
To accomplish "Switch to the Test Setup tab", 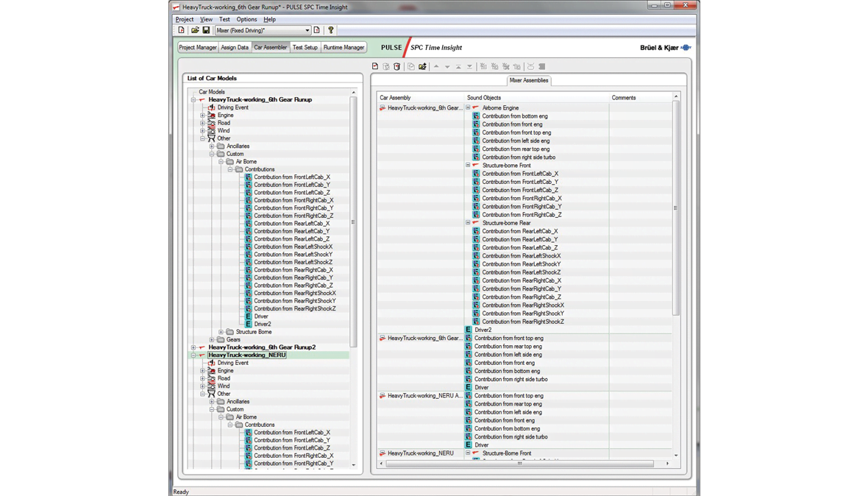I will coord(305,47).
